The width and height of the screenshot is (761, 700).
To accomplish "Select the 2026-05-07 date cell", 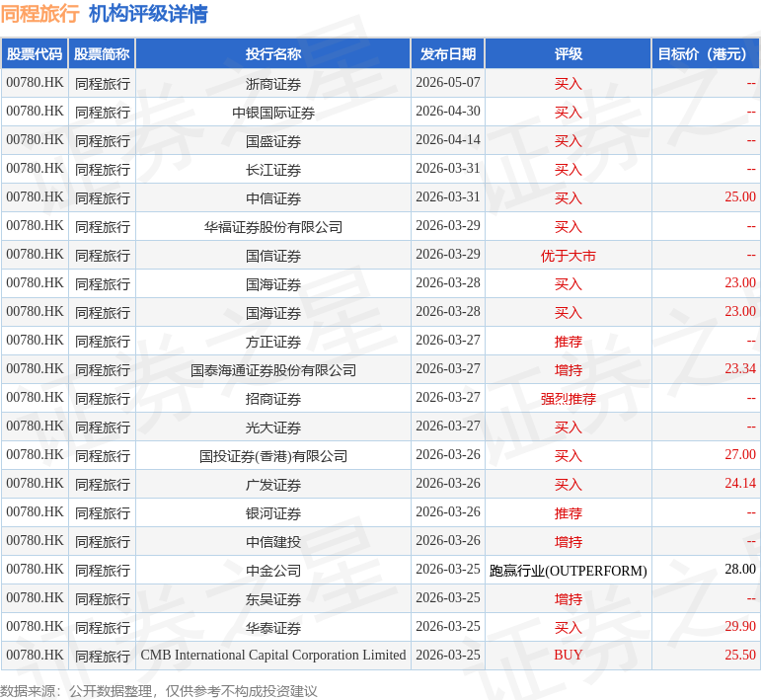I will point(448,83).
